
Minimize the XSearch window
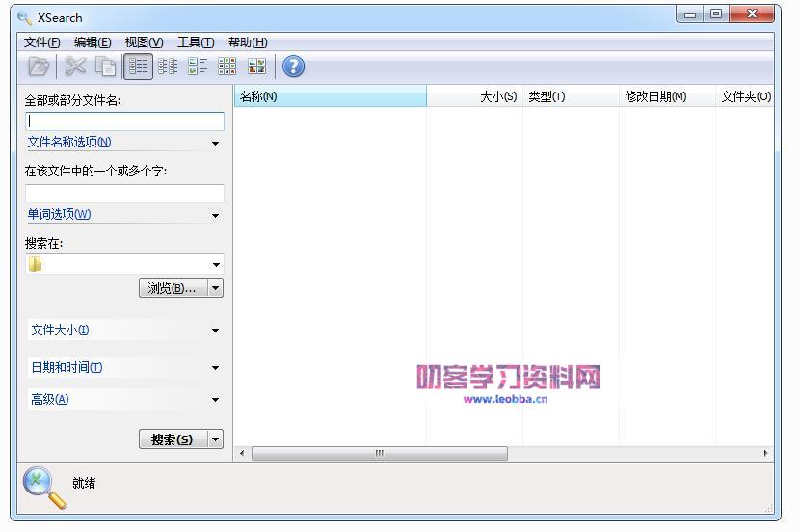click(x=690, y=14)
